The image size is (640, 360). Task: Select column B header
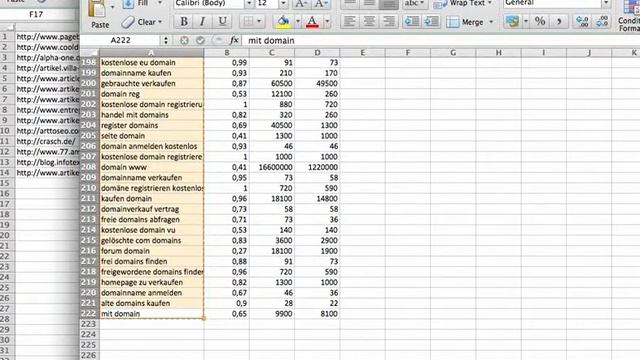click(227, 53)
